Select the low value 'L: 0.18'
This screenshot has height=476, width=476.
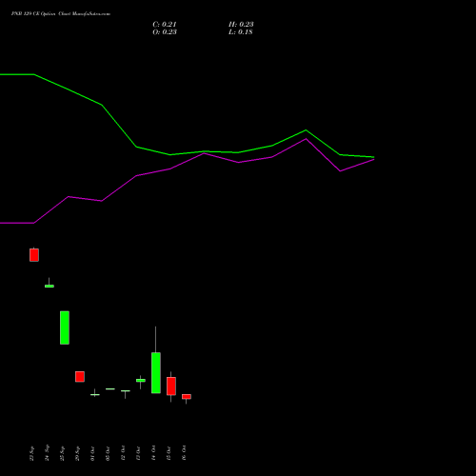241,32
